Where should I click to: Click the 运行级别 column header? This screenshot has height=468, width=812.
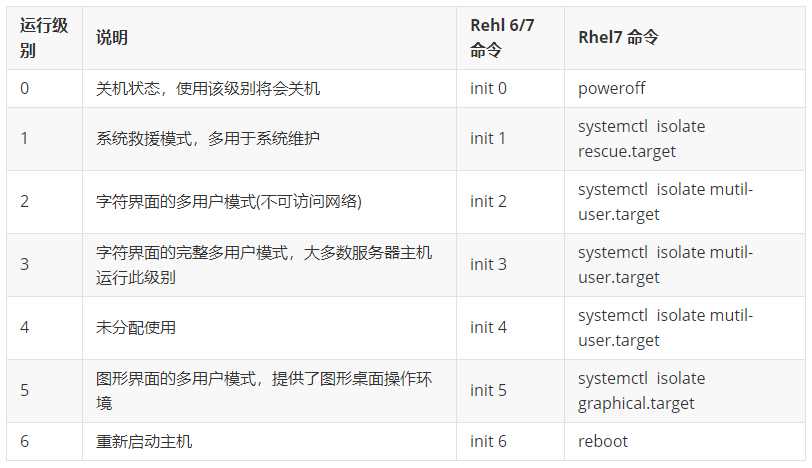44,38
